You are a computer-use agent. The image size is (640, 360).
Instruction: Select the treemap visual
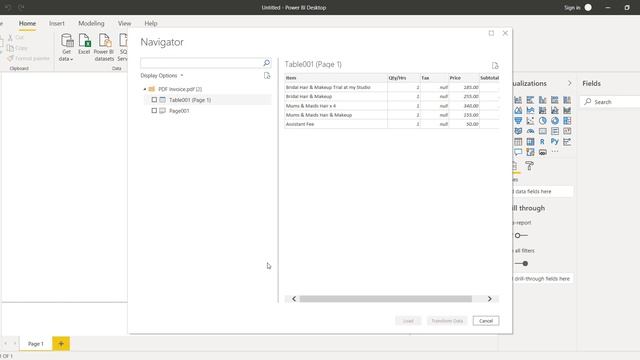point(567,121)
